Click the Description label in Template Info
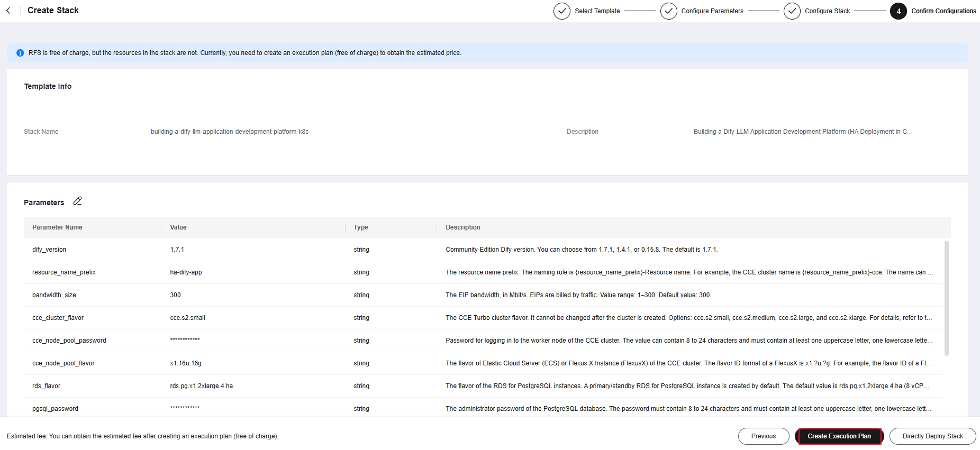This screenshot has height=450, width=980. [583, 132]
